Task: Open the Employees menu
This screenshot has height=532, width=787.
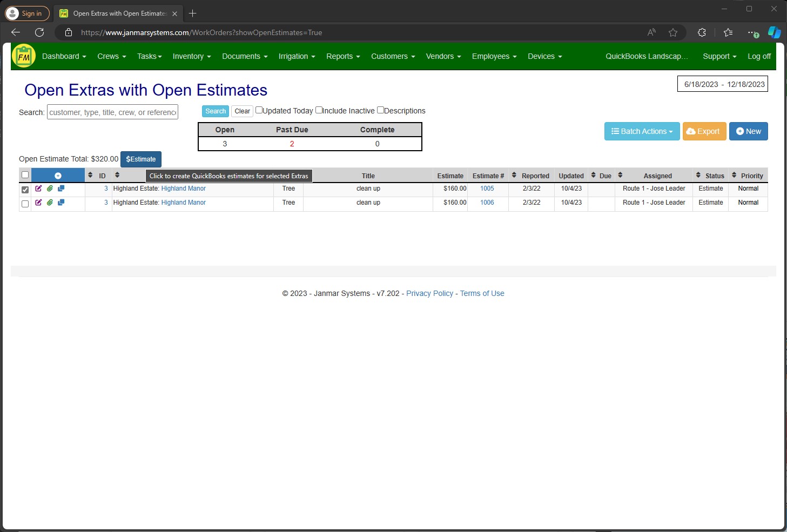Action: tap(494, 56)
